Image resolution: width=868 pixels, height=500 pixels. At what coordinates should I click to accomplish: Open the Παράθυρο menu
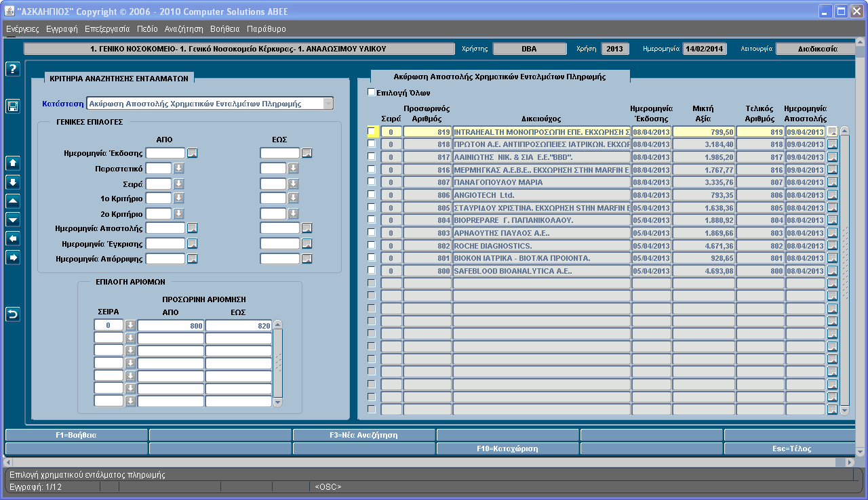coord(267,29)
